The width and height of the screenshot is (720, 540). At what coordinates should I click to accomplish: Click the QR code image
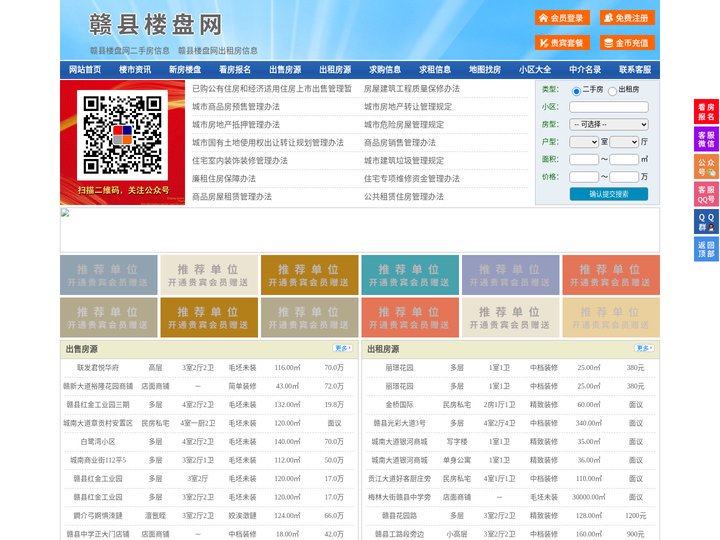(122, 135)
